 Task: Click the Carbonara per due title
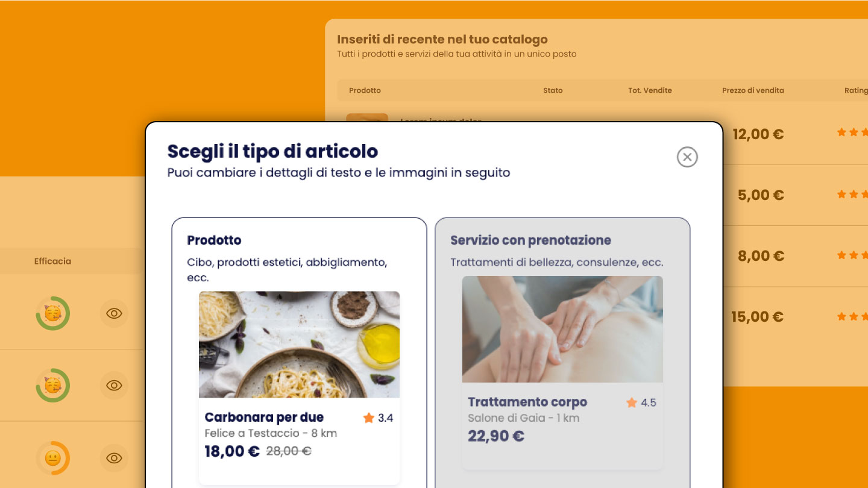[x=264, y=417]
